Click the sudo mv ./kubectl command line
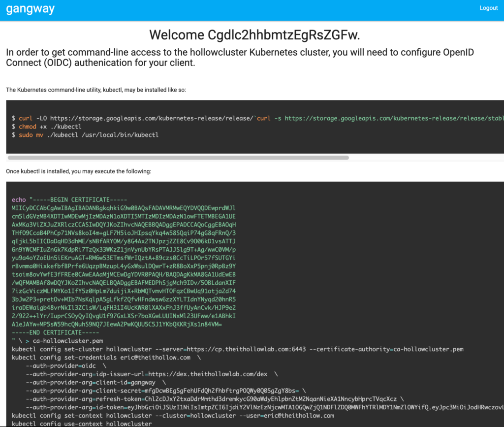The height and width of the screenshot is (427, 504). click(89, 135)
